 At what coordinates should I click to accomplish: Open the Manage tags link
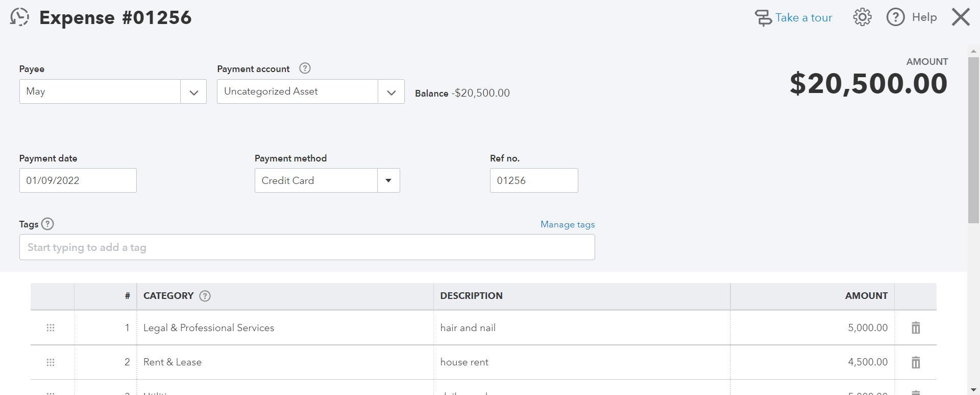pyautogui.click(x=568, y=224)
